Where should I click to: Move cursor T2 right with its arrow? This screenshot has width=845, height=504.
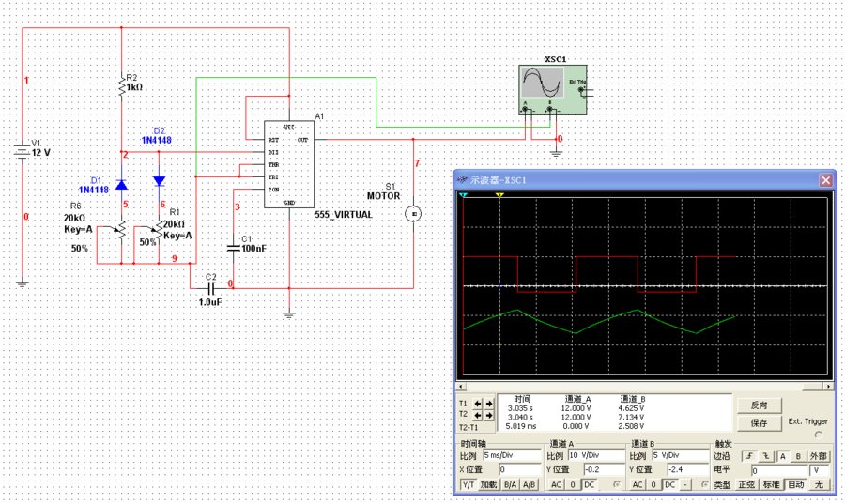click(489, 415)
